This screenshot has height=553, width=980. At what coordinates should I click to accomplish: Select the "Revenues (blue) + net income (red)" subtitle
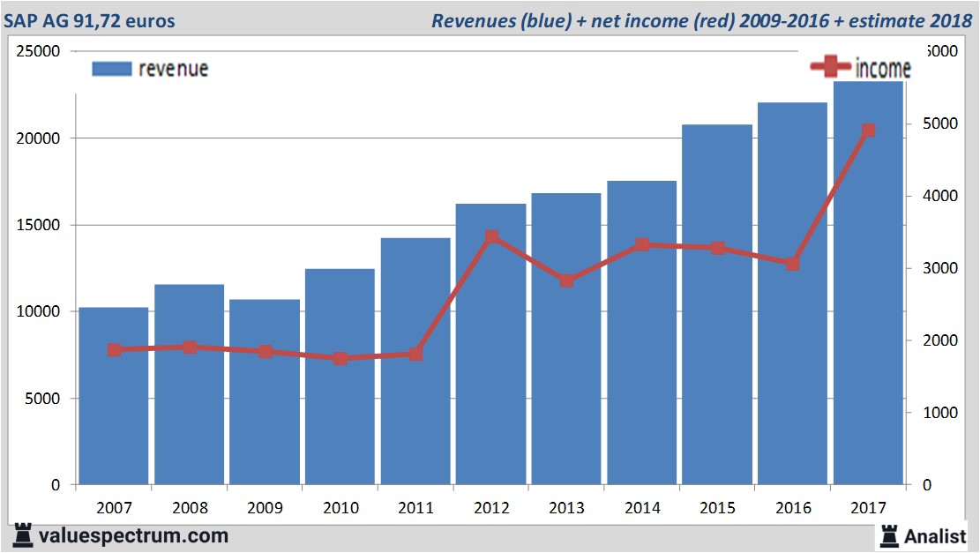pos(583,20)
